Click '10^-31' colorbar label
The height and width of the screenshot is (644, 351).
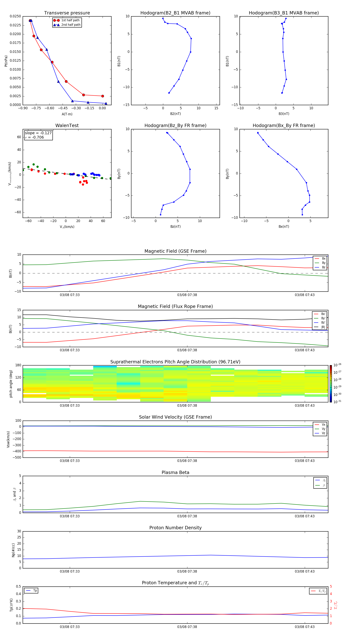[337, 402]
